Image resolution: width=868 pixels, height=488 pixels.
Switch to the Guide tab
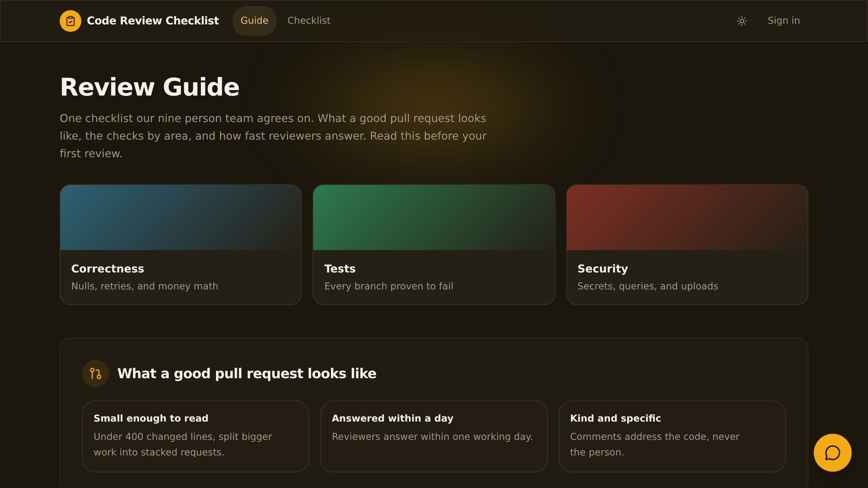coord(254,21)
